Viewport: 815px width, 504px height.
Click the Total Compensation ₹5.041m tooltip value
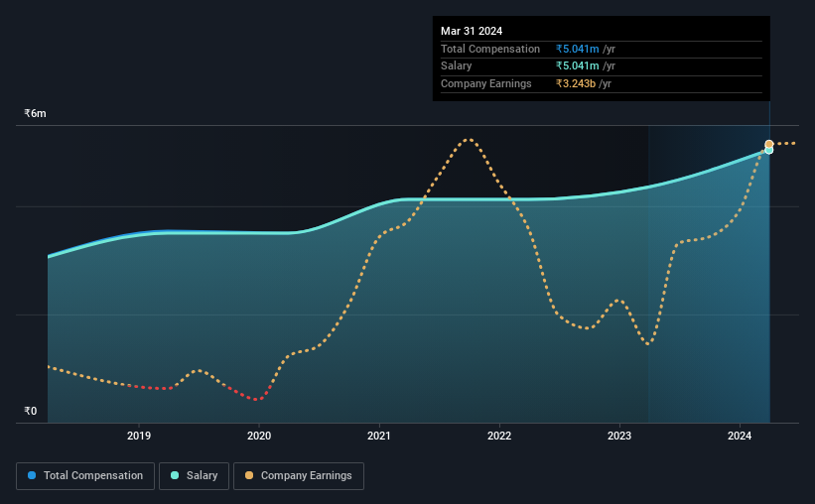[x=577, y=49]
